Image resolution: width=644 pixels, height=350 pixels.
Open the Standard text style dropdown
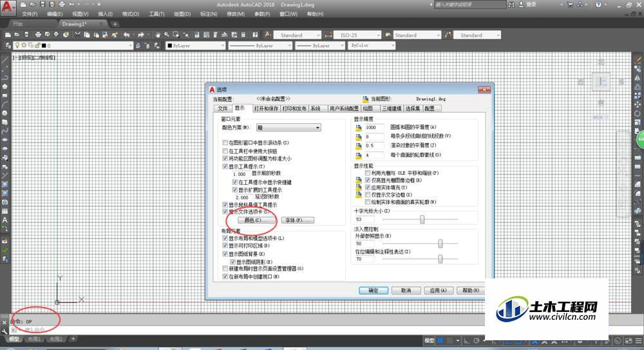click(298, 35)
